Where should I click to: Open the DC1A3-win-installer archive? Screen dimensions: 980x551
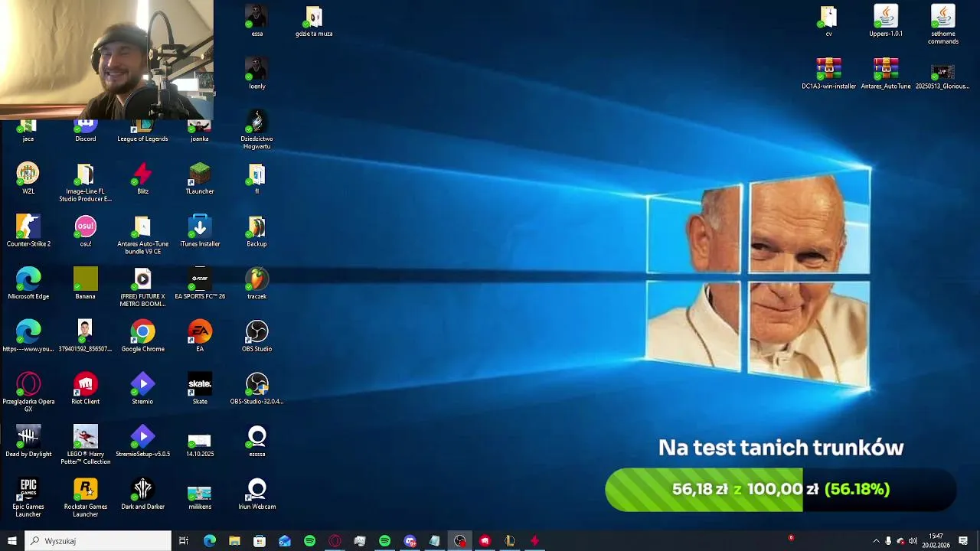click(828, 73)
